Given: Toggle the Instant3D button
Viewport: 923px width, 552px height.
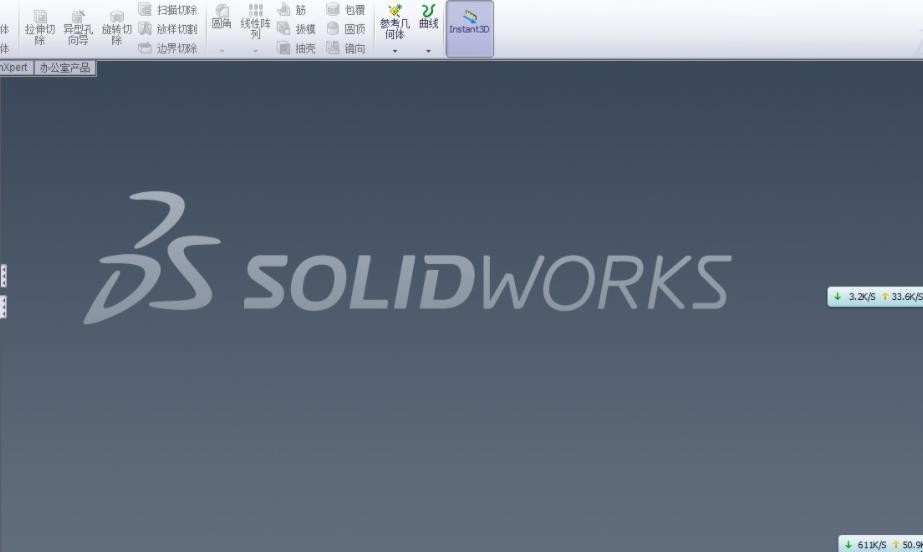Looking at the screenshot, I should tap(469, 29).
